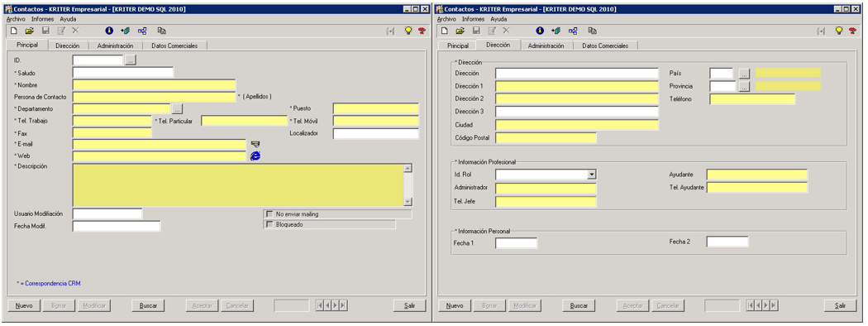868x326 pixels.
Task: Click yellow lightbulb icon in right window
Action: pos(839,31)
